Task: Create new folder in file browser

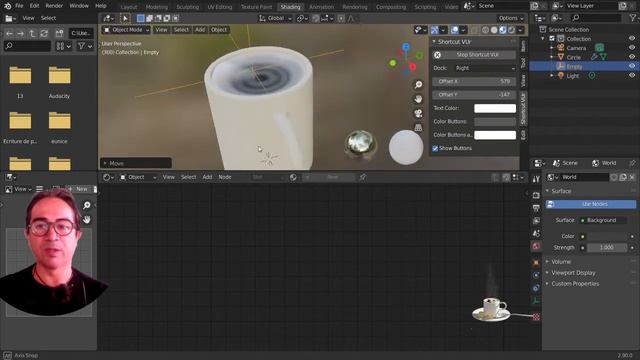Action: [60, 33]
